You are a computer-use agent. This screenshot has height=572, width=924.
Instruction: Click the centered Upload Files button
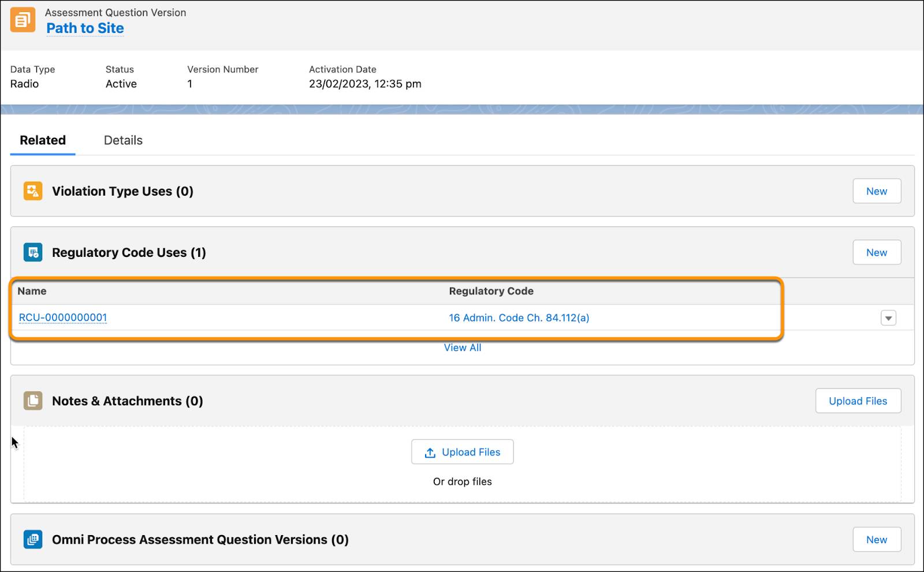click(462, 452)
